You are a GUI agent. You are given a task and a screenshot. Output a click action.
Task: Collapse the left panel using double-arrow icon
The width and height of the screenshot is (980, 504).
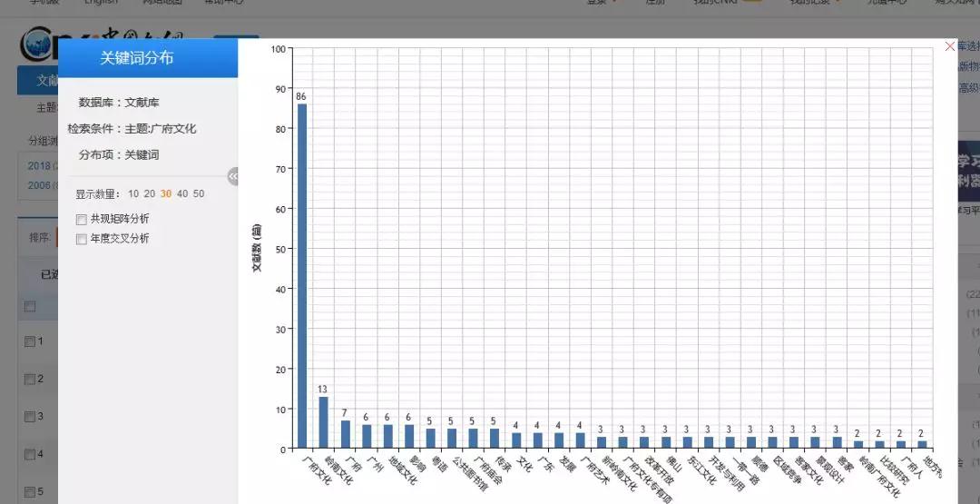click(x=233, y=176)
